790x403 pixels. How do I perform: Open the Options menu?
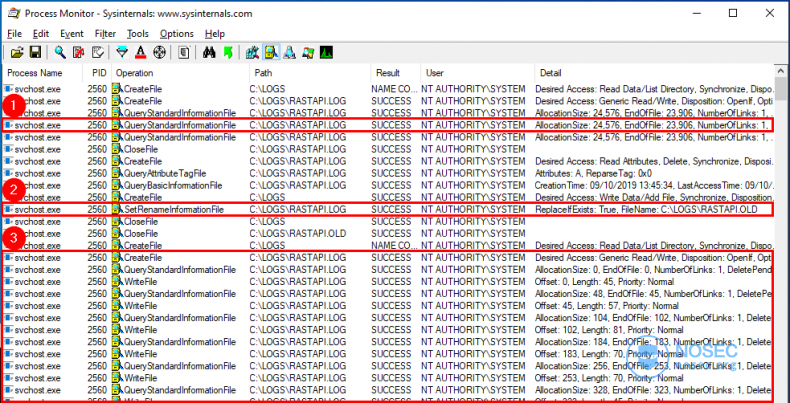click(177, 34)
